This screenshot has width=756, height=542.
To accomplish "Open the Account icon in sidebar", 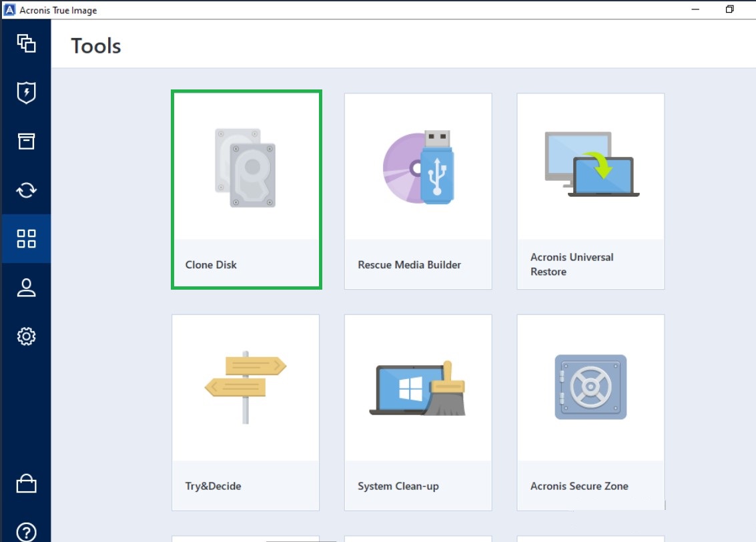I will coord(26,288).
